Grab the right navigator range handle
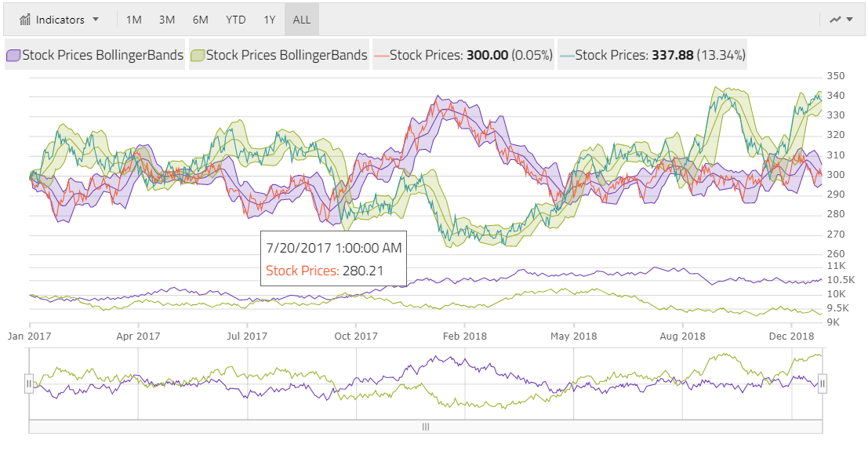Screen dimensions: 868x451 pyautogui.click(x=823, y=384)
